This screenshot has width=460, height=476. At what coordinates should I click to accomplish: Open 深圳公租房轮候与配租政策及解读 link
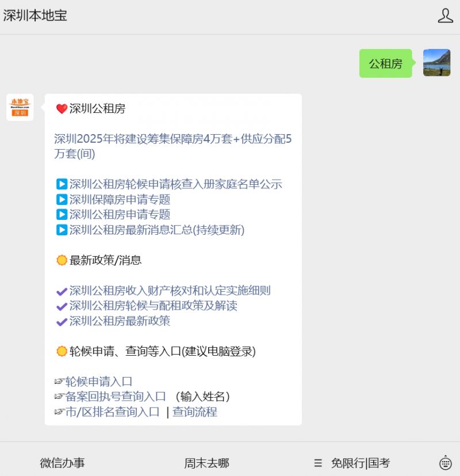tap(153, 306)
